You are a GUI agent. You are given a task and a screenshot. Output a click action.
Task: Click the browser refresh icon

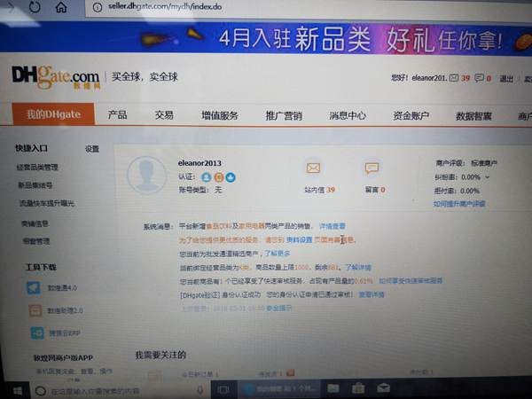point(35,7)
